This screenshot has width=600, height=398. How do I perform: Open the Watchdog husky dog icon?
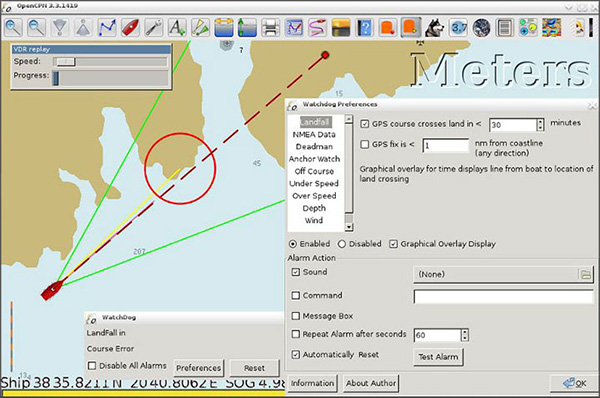coord(434,28)
